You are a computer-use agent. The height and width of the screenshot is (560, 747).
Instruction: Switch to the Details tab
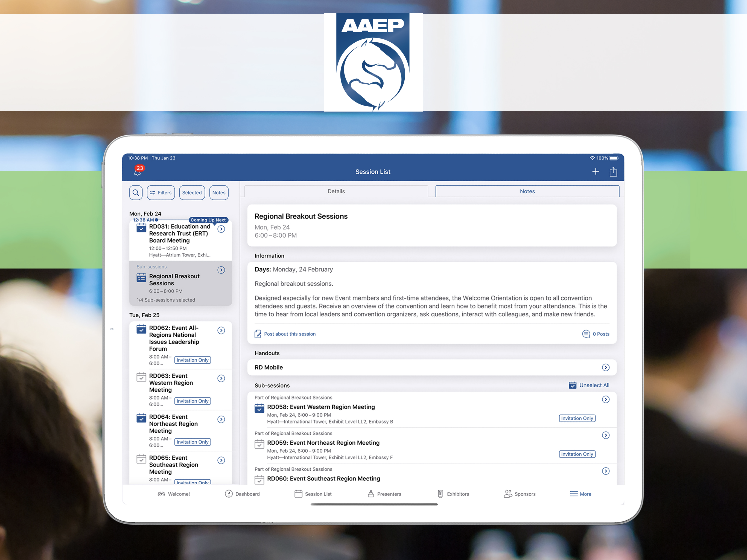click(336, 191)
